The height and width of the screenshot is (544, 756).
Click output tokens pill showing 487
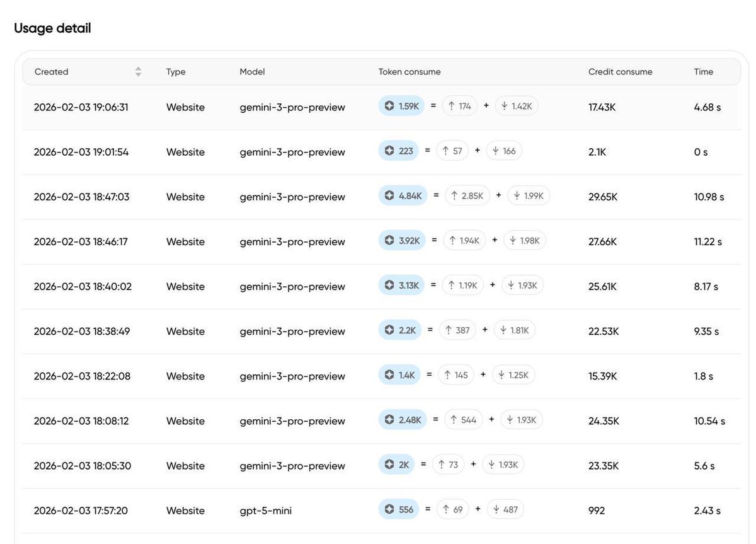505,509
